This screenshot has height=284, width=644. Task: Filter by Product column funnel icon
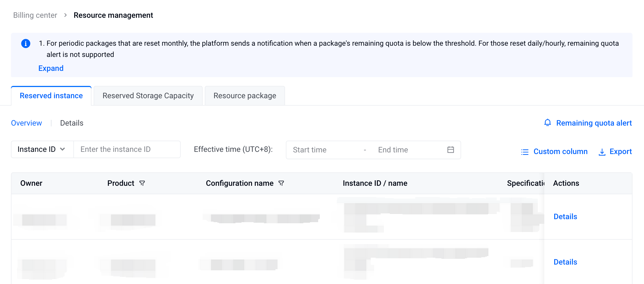pyautogui.click(x=142, y=183)
